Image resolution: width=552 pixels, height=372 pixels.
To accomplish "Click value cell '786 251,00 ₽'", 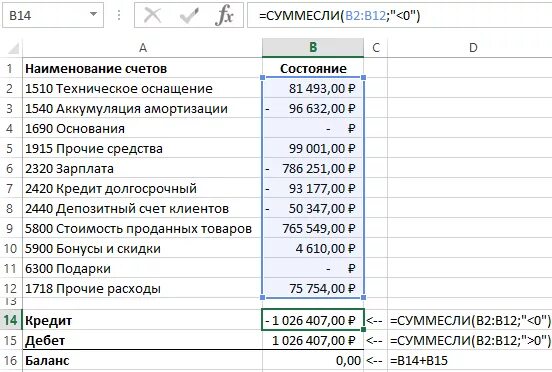I will [x=313, y=169].
